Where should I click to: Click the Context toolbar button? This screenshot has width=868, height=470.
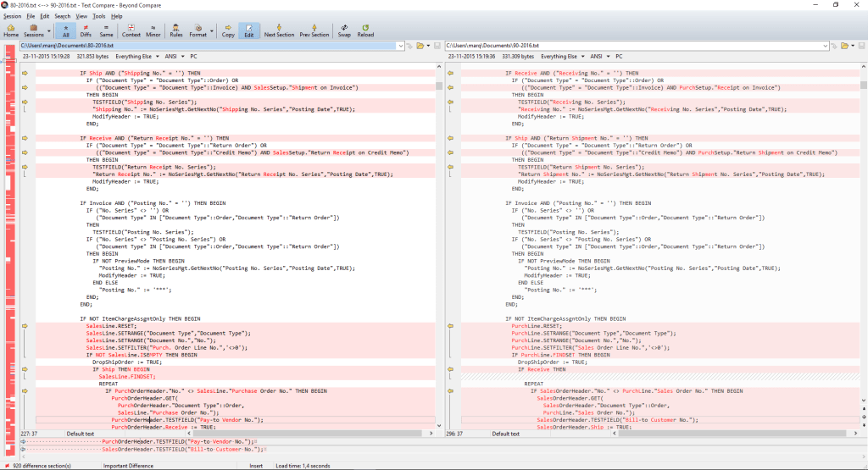point(131,30)
